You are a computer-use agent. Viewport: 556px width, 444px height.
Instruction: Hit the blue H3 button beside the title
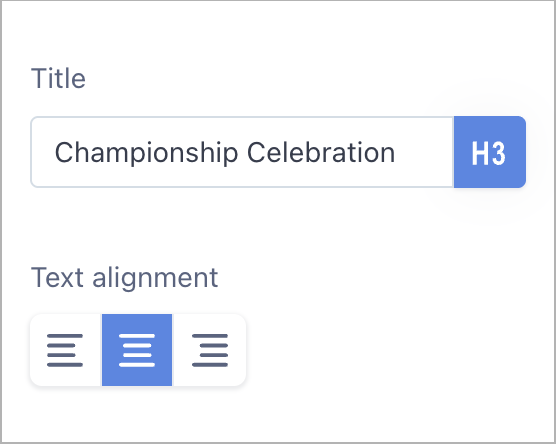[x=490, y=152]
